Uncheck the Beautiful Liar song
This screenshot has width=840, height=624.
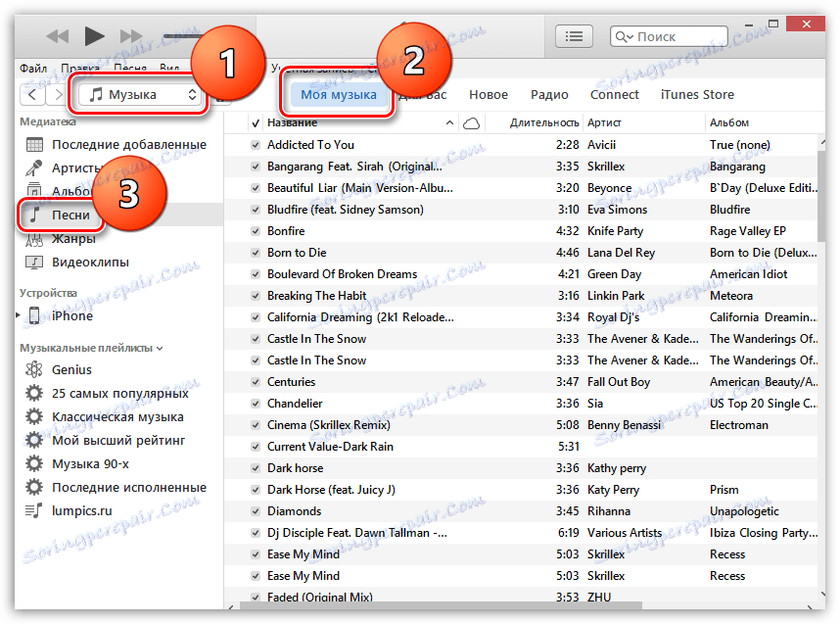[x=256, y=188]
